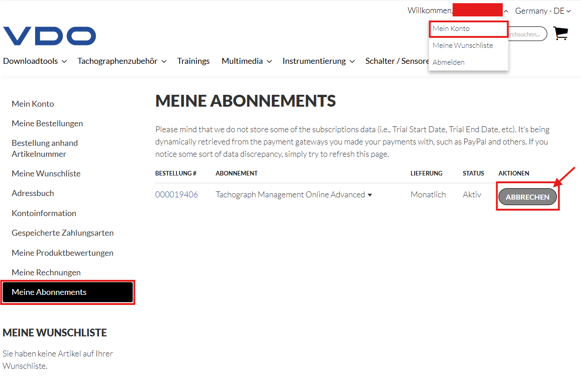This screenshot has height=392, width=581.
Task: Click the Abbrechen button to cancel subscription
Action: click(528, 197)
